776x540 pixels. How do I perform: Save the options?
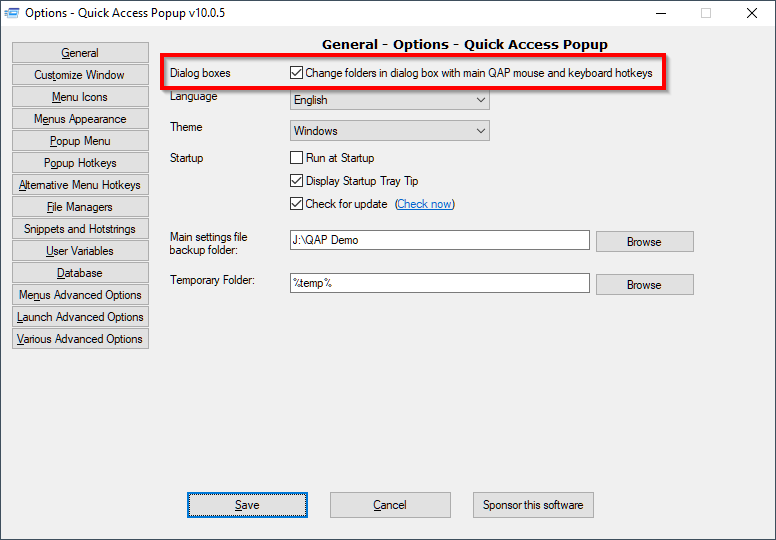247,505
